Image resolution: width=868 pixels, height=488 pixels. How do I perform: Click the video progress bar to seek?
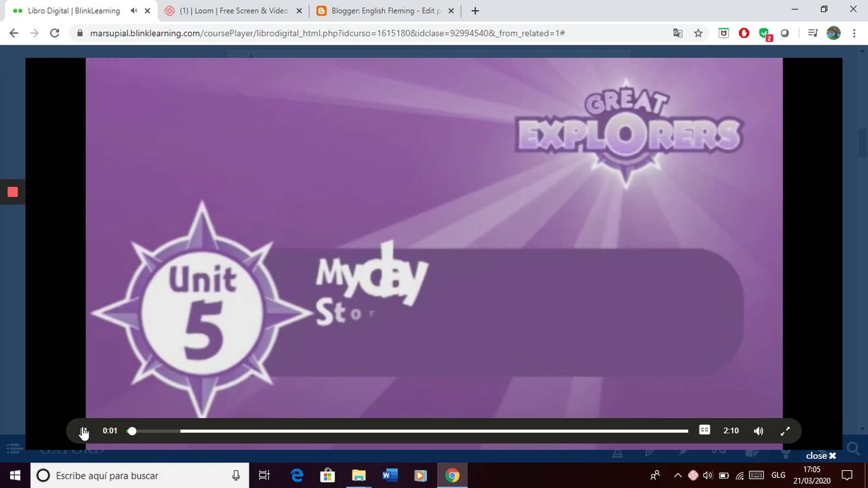[x=408, y=431]
